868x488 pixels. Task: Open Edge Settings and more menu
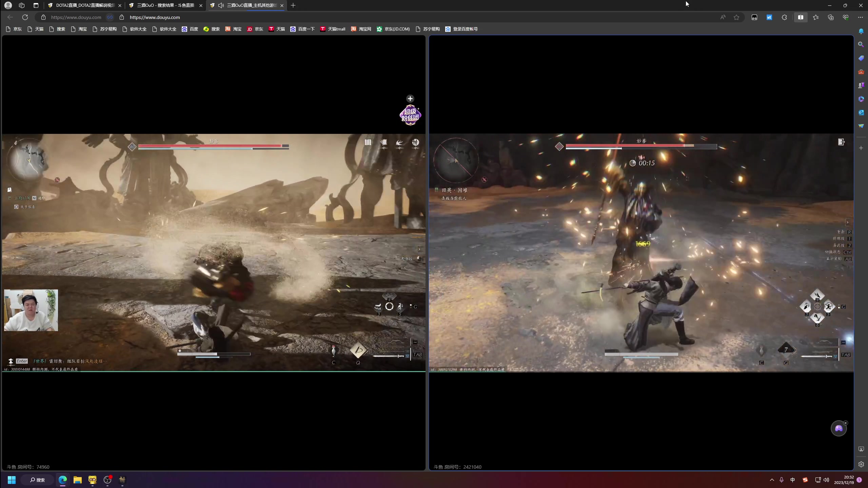pos(861,17)
